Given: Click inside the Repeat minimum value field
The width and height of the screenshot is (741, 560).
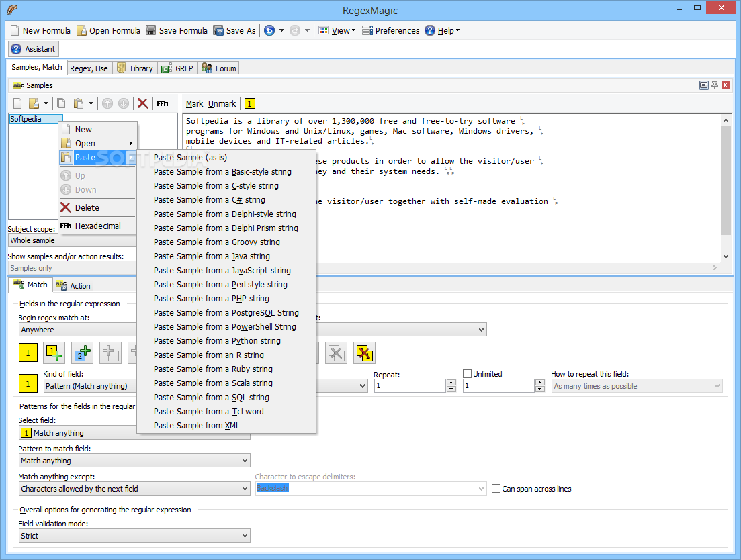Looking at the screenshot, I should click(410, 386).
